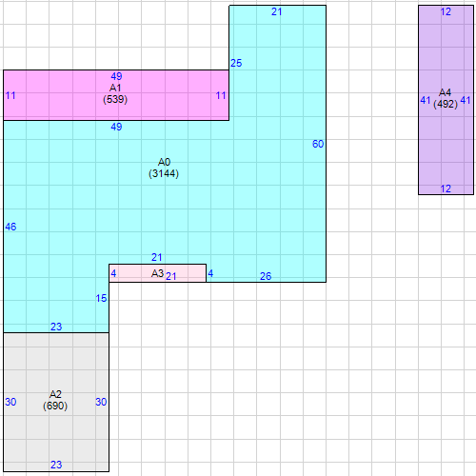Screen dimensions: 476x476
Task: Click the 21 label on A0's top edge
Action: [276, 12]
